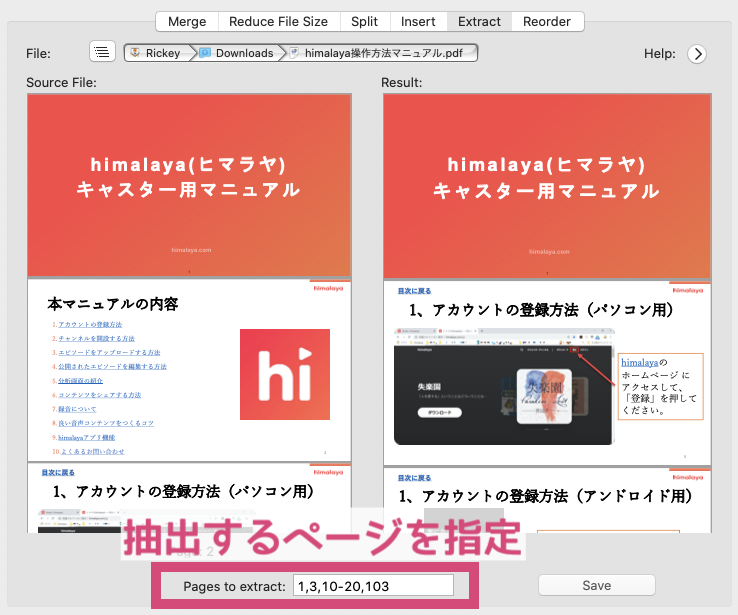The width and height of the screenshot is (738, 615).
Task: Click the Help label
Action: coord(659,54)
